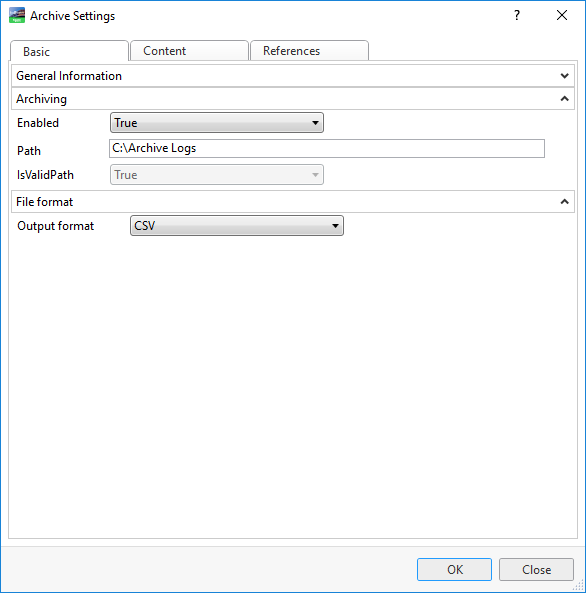Click the Enabled label
Image resolution: width=586 pixels, height=593 pixels.
pos(38,123)
